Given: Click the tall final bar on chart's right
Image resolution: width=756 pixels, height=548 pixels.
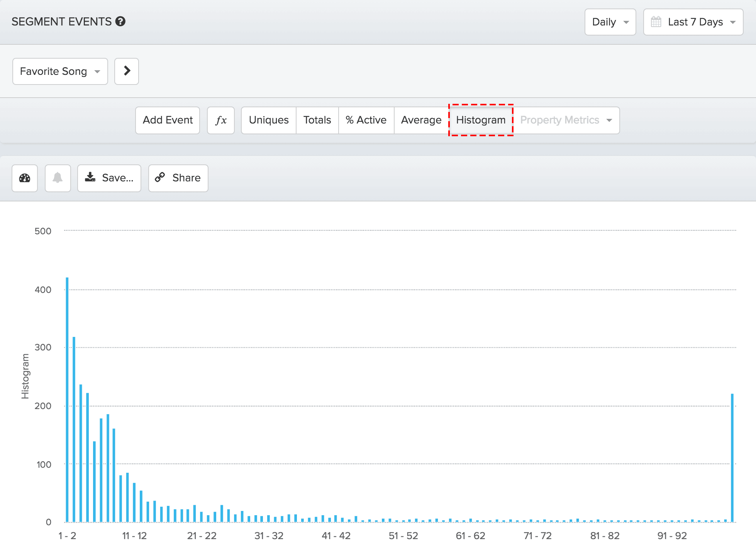Looking at the screenshot, I should (x=732, y=457).
